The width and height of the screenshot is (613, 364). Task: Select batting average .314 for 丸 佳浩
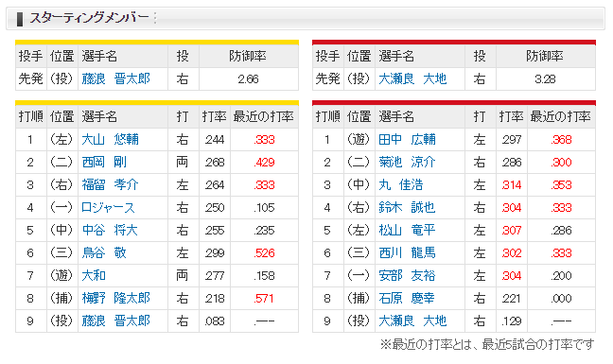[512, 185]
